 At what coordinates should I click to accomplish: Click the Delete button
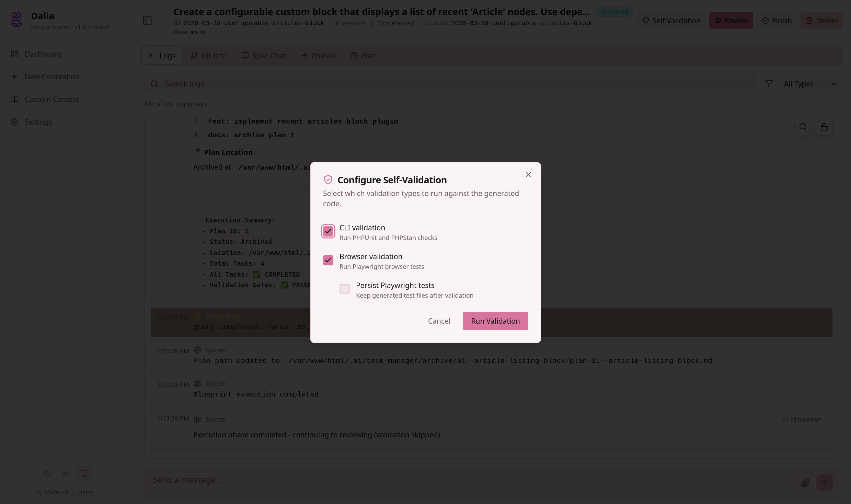821,21
